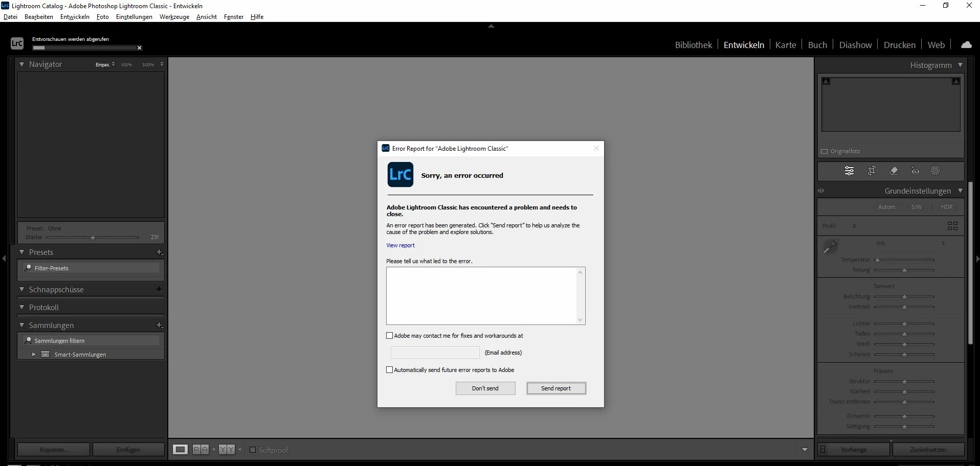Image resolution: width=980 pixels, height=466 pixels.
Task: Collapse the Schnappschüsse panel
Action: tap(21, 289)
